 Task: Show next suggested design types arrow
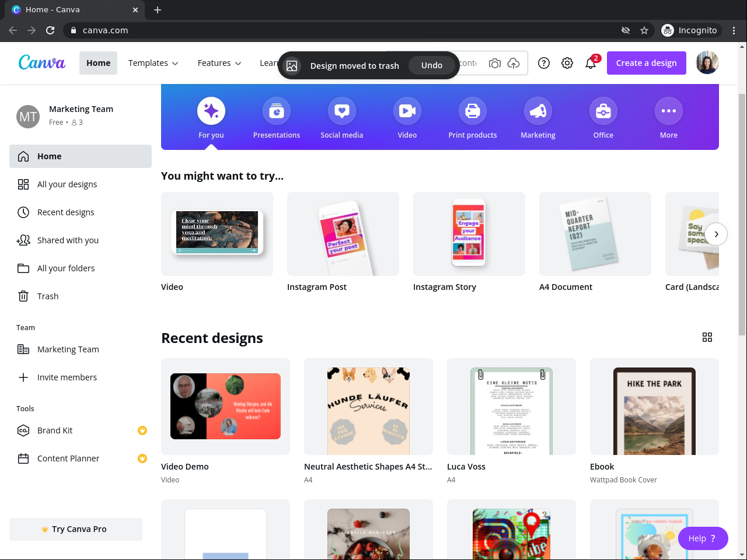[x=716, y=234]
